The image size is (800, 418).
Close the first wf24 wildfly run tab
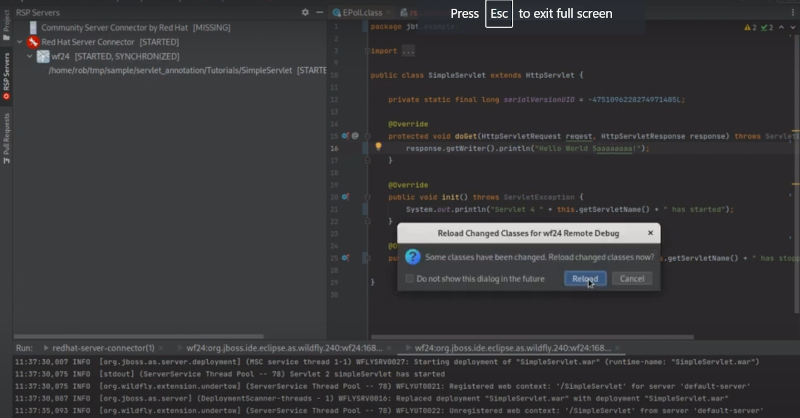[389, 348]
